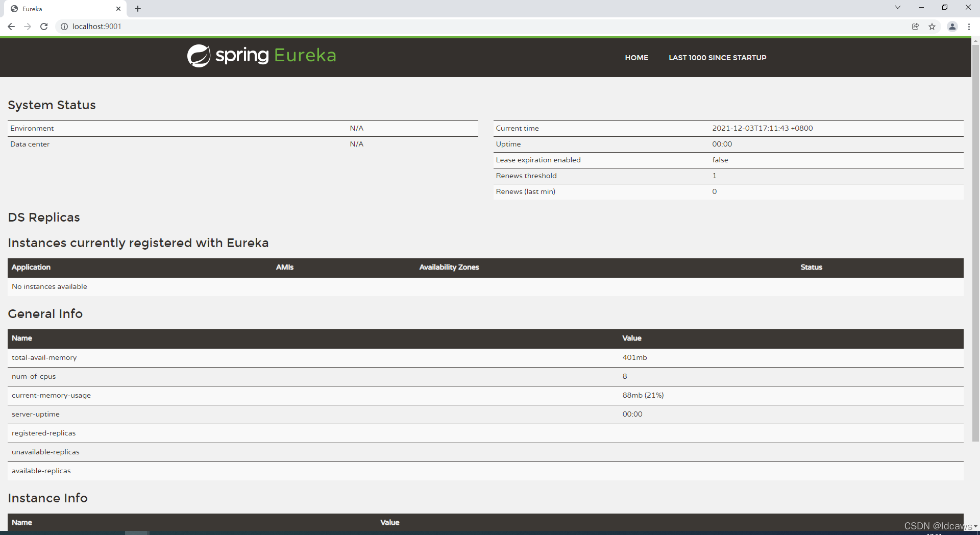Click available-replicas row name
The height and width of the screenshot is (535, 980).
point(41,471)
